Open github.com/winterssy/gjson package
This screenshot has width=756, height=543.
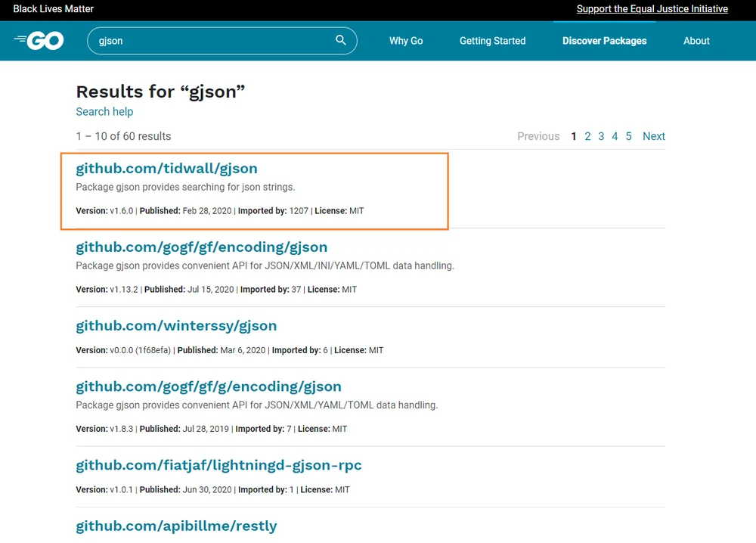(x=176, y=325)
